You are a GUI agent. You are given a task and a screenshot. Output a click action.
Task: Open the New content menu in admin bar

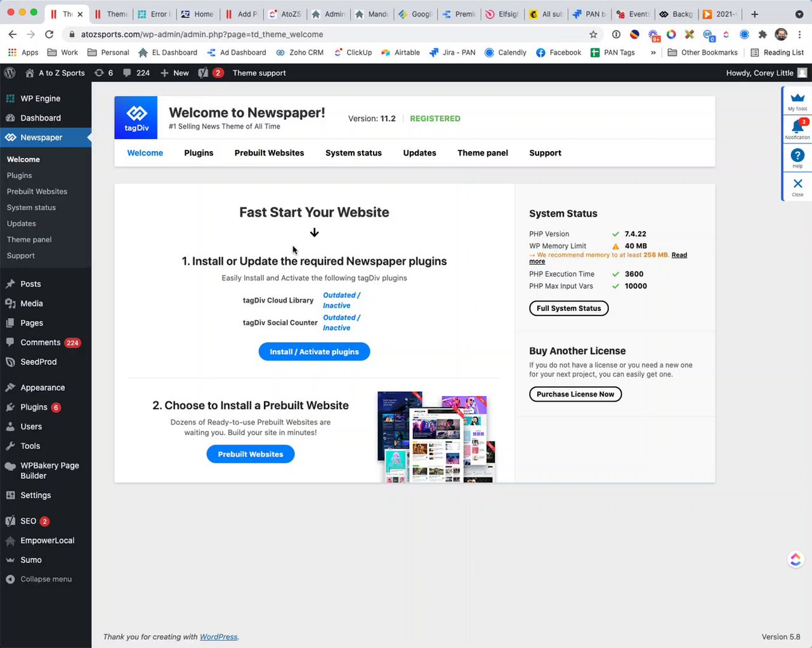click(174, 73)
